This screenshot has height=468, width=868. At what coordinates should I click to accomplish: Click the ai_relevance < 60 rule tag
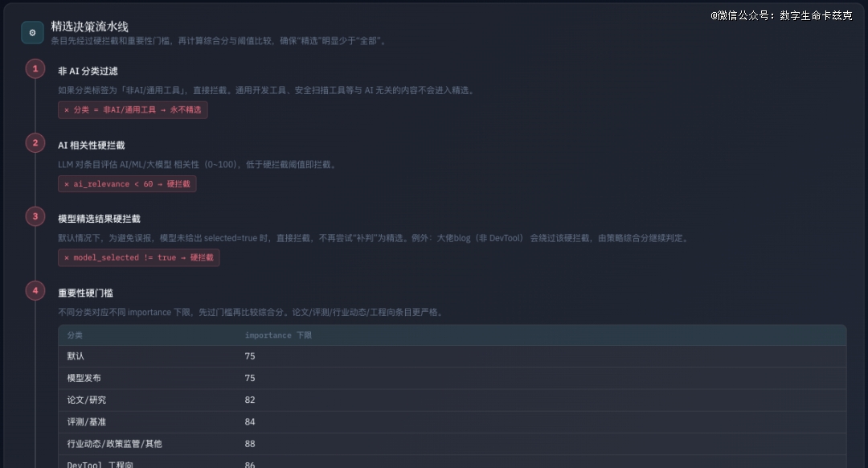pyautogui.click(x=127, y=184)
